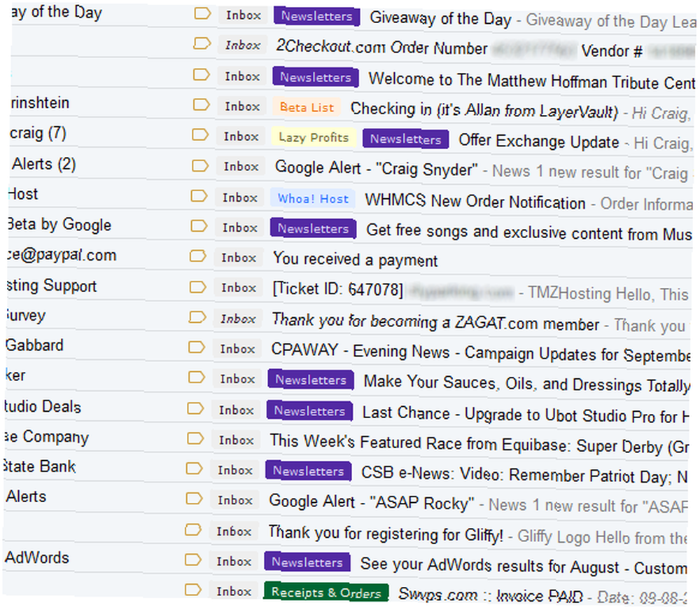Click Newsletters label on Matthew Hoffman Tribute email
This screenshot has width=700, height=610.
tap(315, 77)
